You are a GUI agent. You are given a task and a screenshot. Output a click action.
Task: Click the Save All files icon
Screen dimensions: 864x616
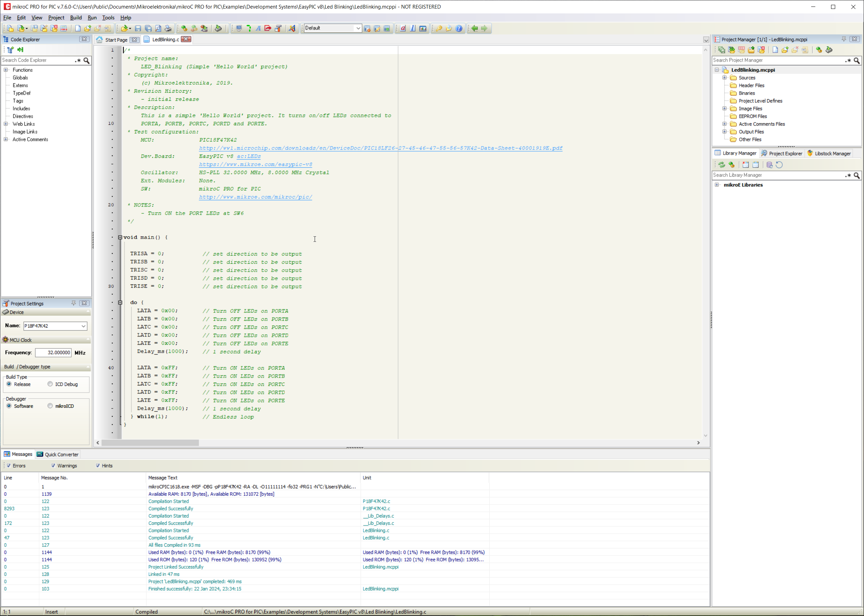point(148,28)
